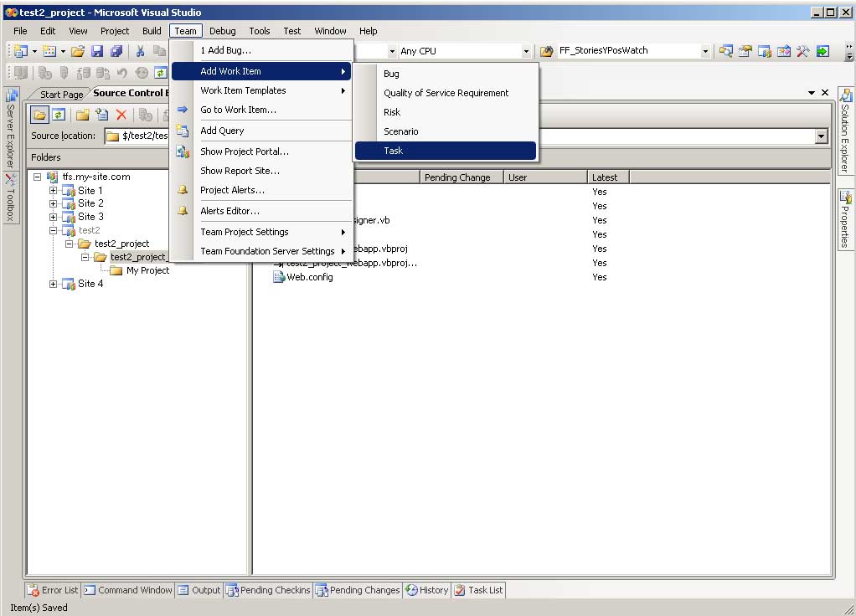Screen dimensions: 856x616
Task: Choose Risk in the submenu
Action: pyautogui.click(x=446, y=112)
